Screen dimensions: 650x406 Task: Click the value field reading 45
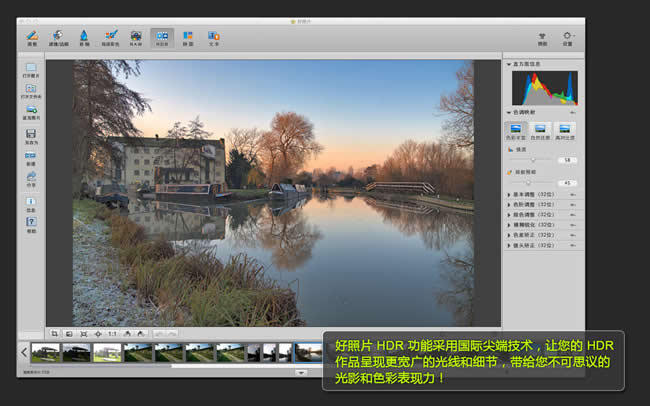click(x=567, y=183)
